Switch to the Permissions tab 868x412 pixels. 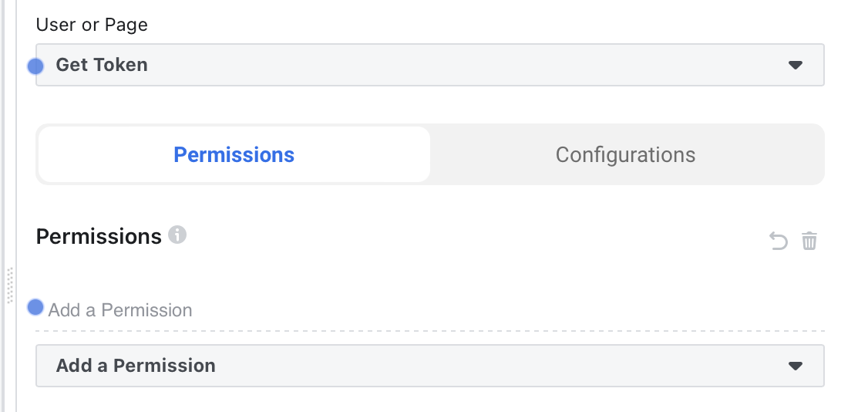[234, 154]
